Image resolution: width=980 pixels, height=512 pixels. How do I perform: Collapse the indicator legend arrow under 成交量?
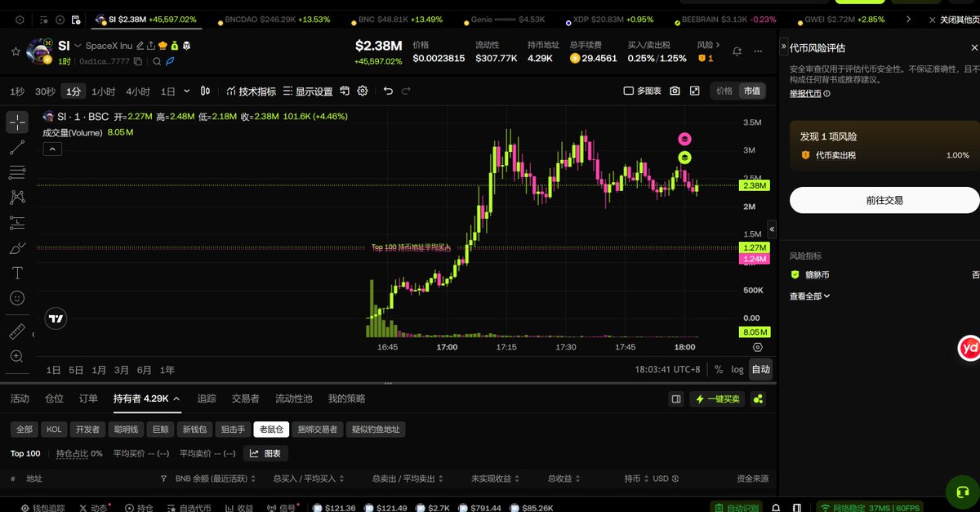[x=51, y=149]
